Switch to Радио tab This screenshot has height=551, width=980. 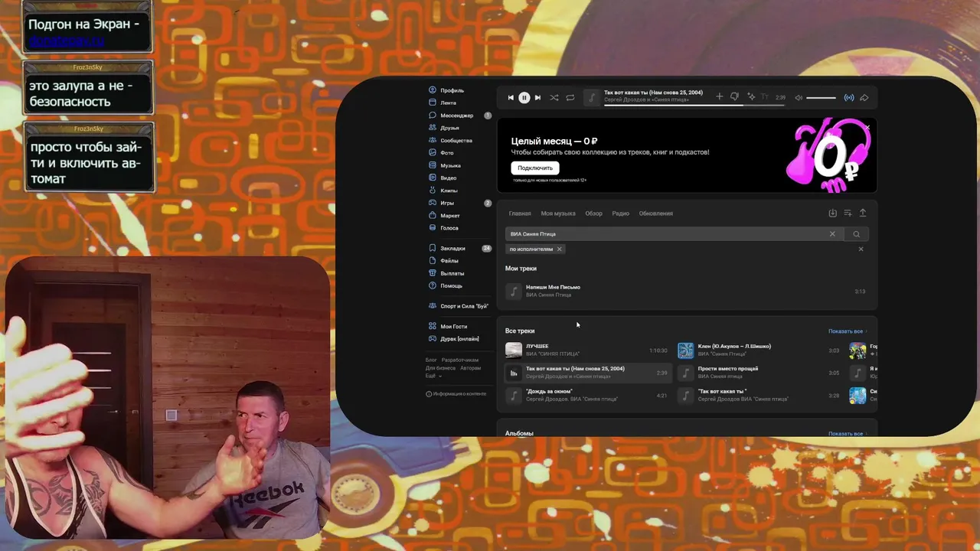point(620,214)
